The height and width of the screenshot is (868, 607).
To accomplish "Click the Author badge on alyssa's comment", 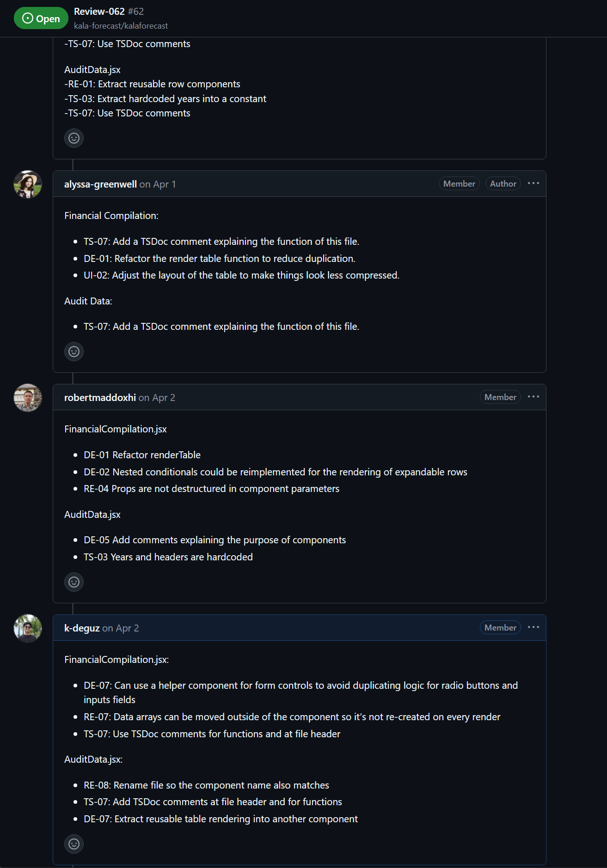I will pos(503,184).
